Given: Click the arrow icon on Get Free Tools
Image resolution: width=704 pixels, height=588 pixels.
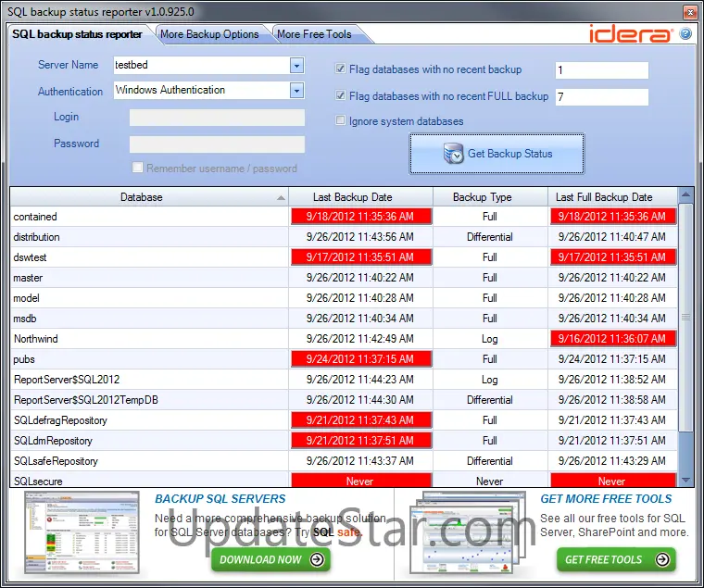Looking at the screenshot, I should (x=662, y=559).
